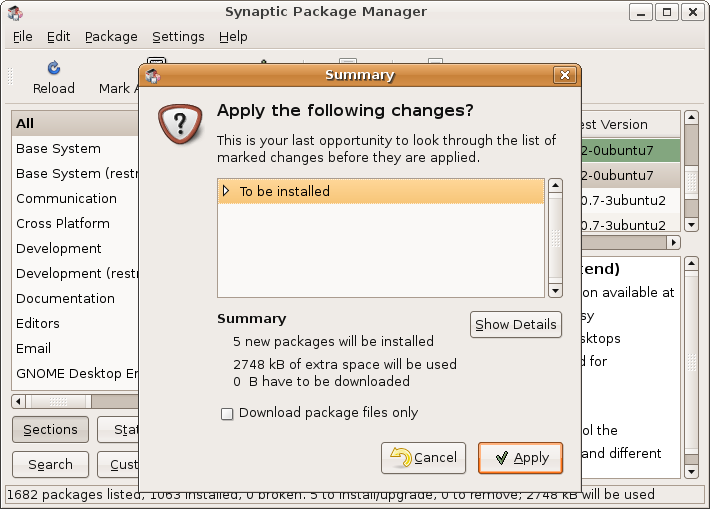
Task: Select Communication section
Action: click(x=76, y=198)
